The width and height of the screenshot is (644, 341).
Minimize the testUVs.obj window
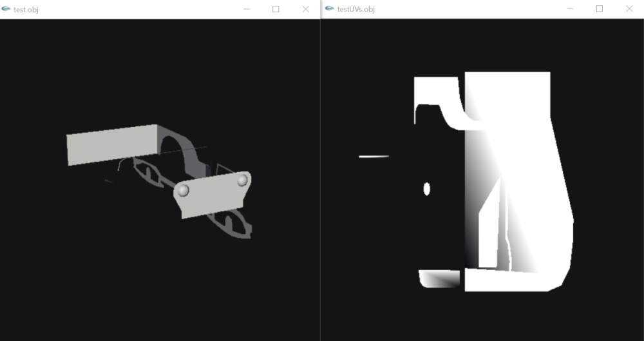click(x=570, y=9)
